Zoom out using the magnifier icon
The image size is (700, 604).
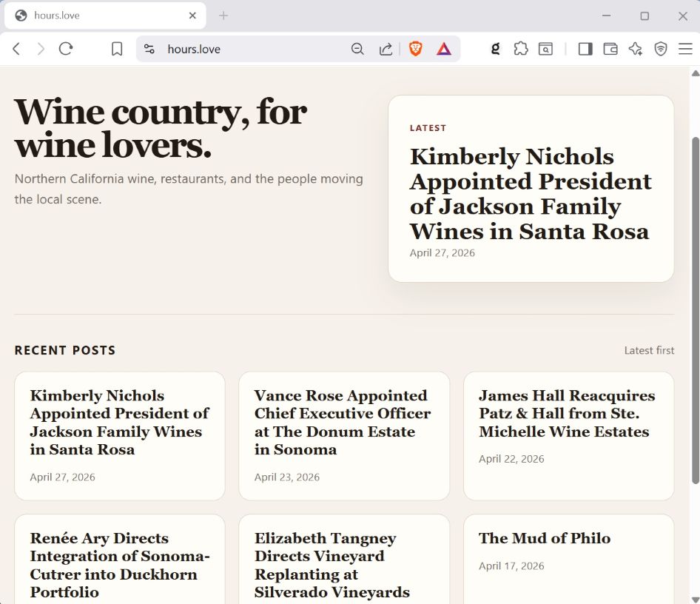tap(357, 49)
